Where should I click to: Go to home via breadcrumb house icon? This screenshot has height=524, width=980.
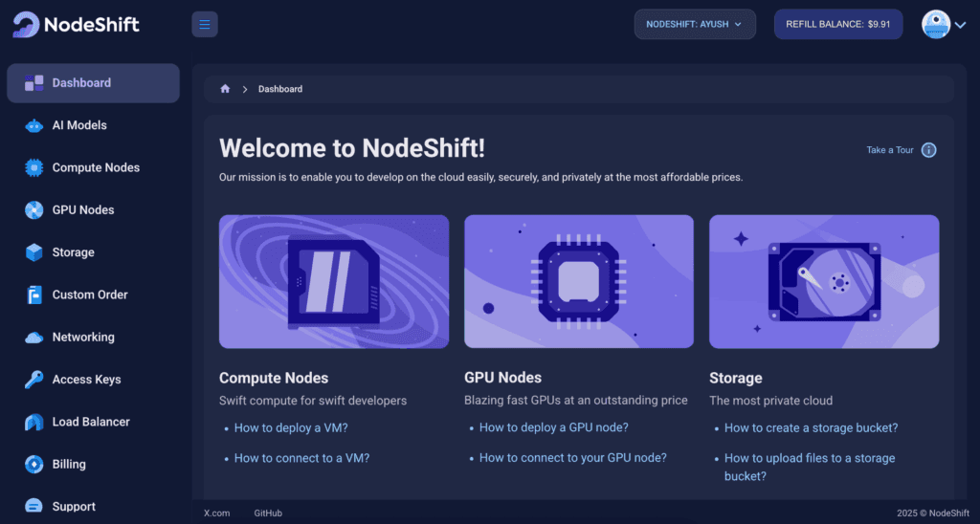(x=225, y=89)
